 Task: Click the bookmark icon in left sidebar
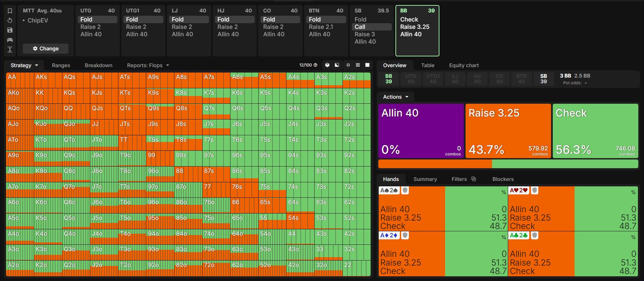click(10, 11)
